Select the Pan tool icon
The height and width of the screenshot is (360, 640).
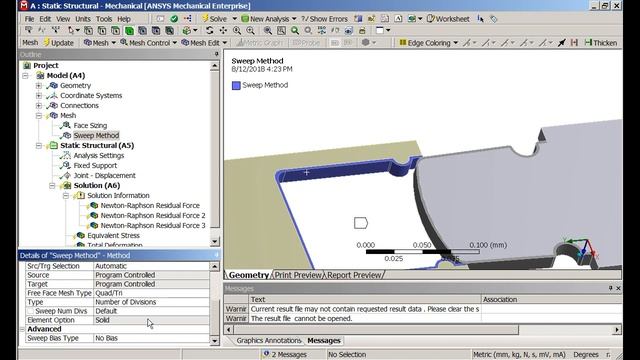pos(223,30)
